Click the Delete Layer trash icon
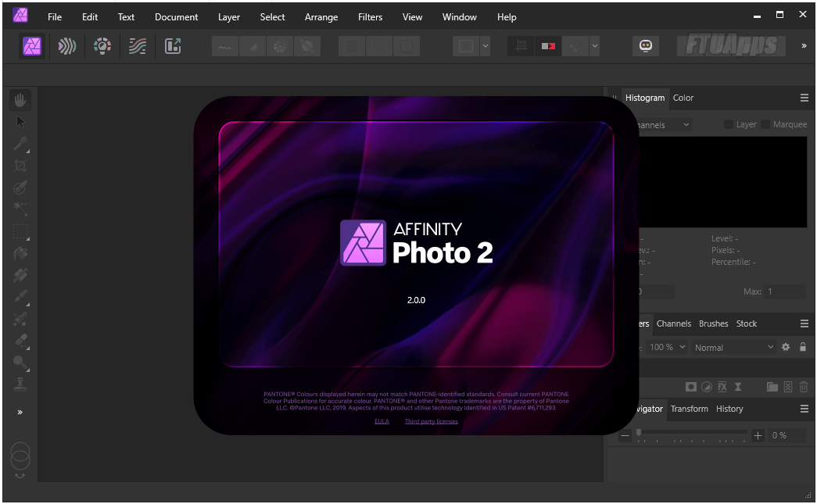Viewport: 817px width, 504px height. (x=804, y=387)
